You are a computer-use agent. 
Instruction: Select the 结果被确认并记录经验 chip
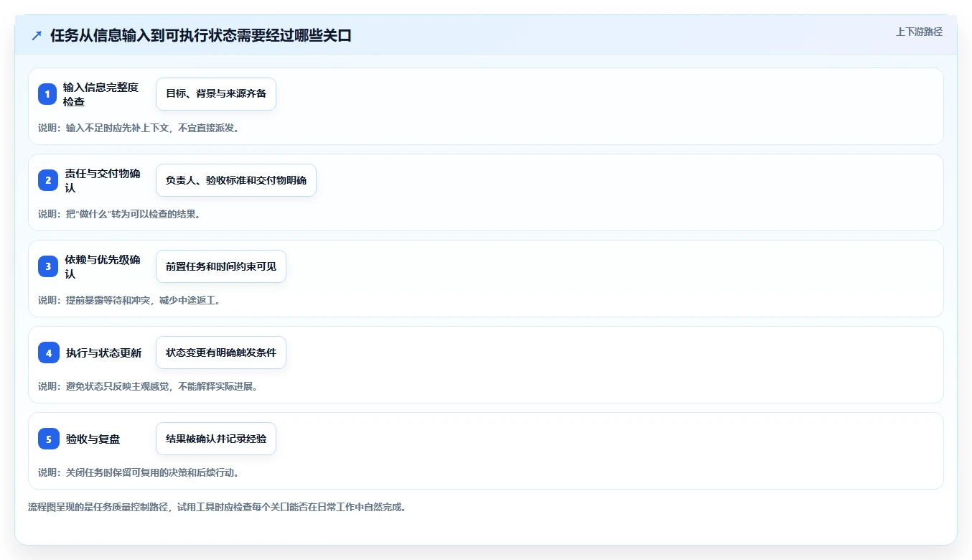tap(216, 439)
